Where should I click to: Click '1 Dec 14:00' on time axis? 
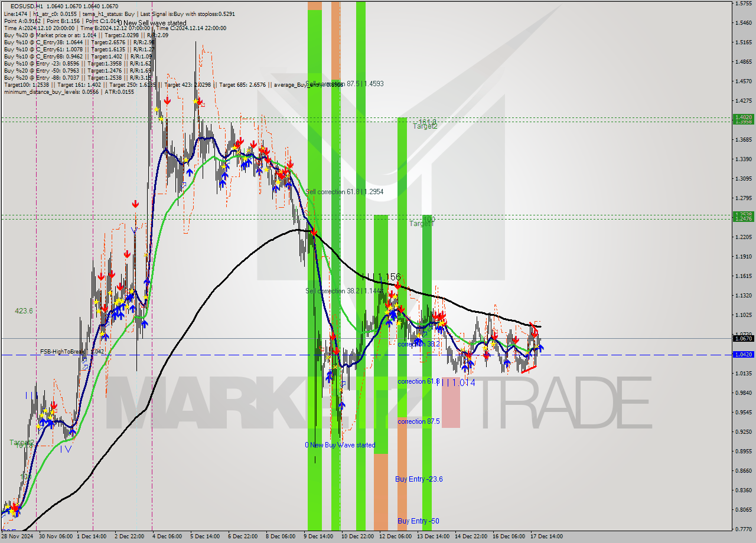[92, 537]
